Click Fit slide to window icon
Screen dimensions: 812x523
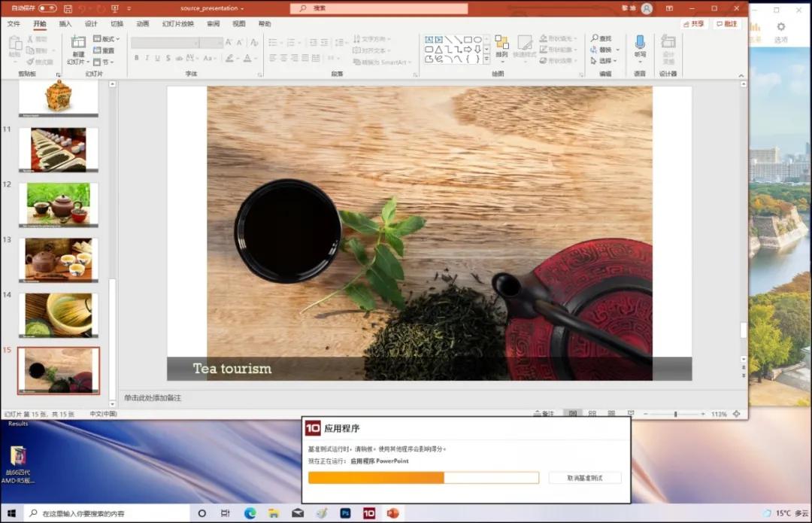pos(736,414)
